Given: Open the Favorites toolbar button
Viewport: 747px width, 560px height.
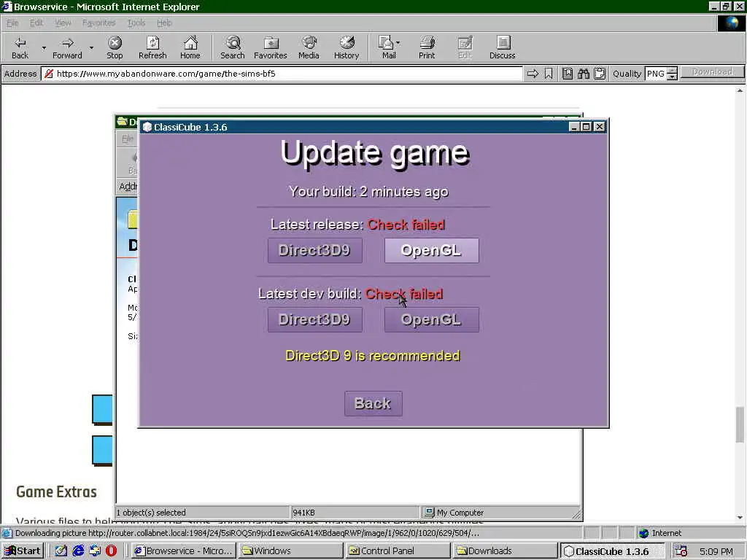Looking at the screenshot, I should [x=271, y=47].
